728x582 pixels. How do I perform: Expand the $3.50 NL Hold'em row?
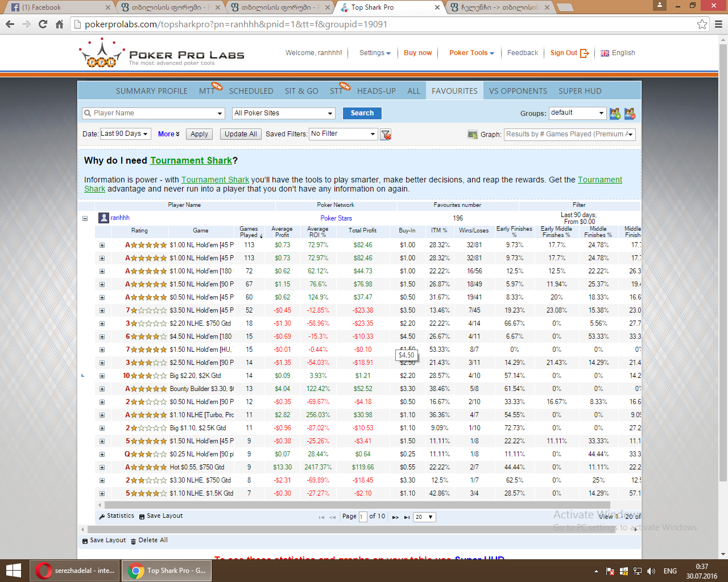[x=102, y=311]
